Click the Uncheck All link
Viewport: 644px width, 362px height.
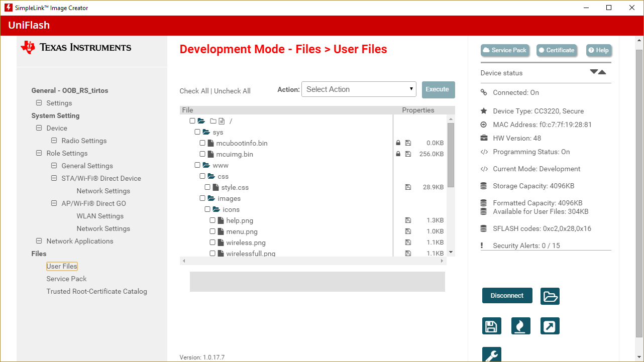[x=232, y=91]
